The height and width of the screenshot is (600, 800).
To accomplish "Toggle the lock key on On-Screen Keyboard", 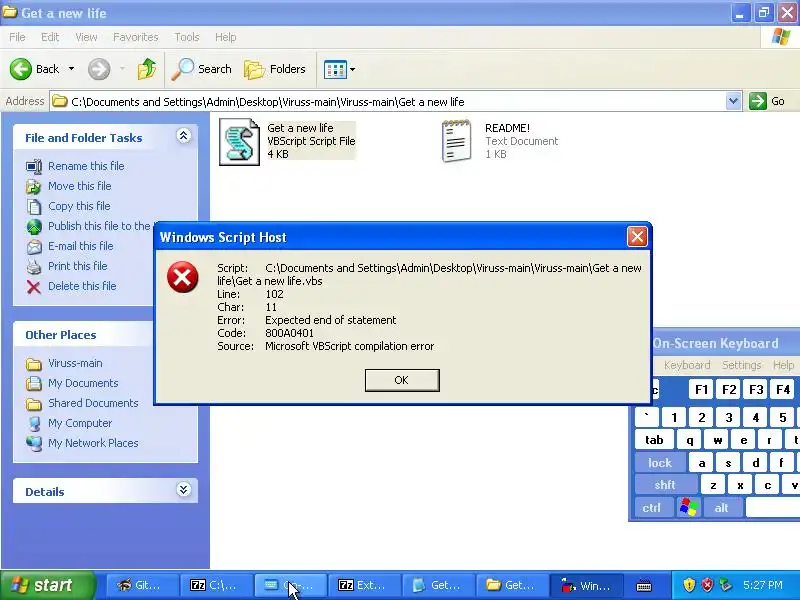I will click(660, 463).
